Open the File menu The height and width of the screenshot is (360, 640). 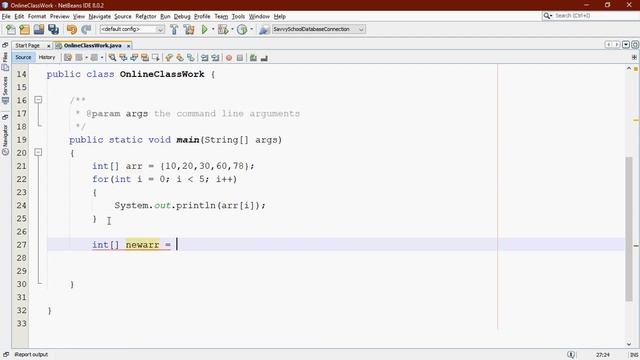point(6,16)
